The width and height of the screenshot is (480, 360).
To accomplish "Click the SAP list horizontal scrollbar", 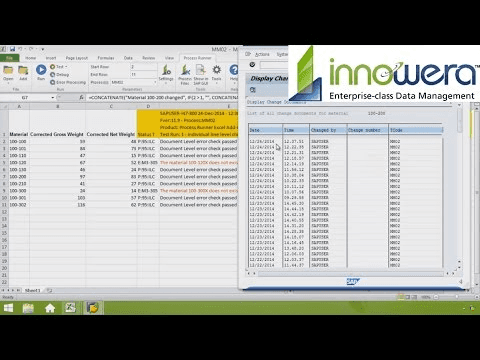I will [x=350, y=273].
